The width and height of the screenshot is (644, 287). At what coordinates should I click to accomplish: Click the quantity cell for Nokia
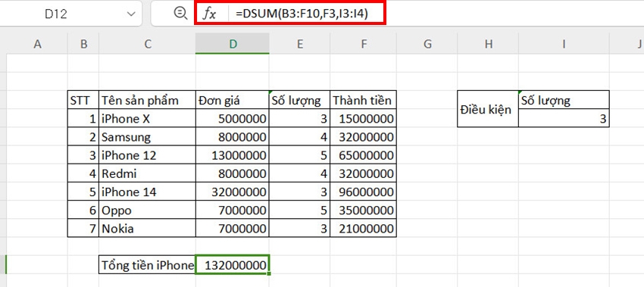pos(300,228)
